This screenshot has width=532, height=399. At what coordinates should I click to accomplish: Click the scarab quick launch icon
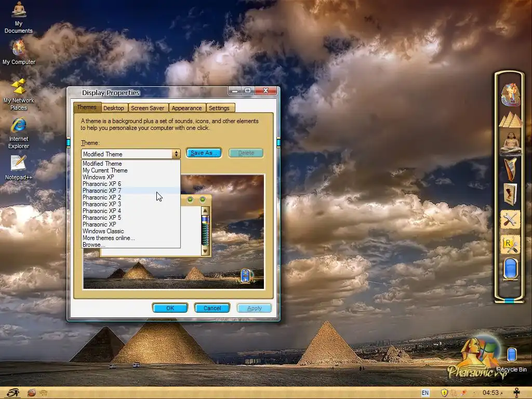click(32, 393)
